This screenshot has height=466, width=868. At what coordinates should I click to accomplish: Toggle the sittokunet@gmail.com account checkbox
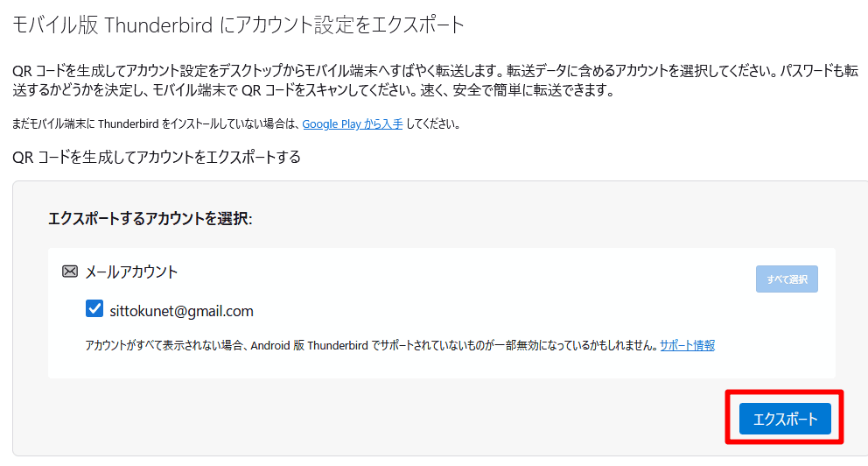click(94, 309)
